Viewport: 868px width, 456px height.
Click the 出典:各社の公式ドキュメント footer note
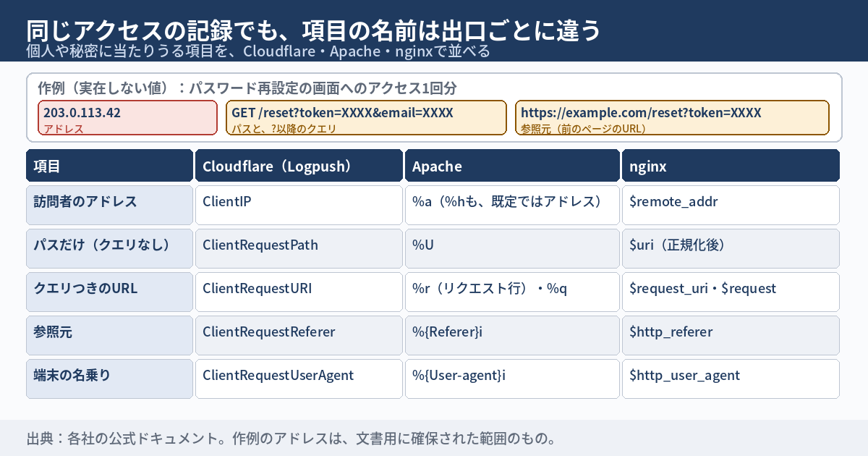coord(292,439)
